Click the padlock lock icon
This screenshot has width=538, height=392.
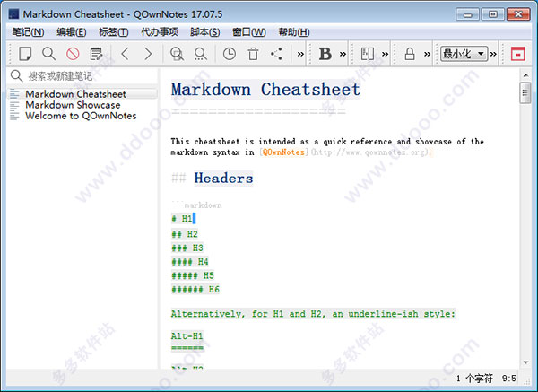410,54
